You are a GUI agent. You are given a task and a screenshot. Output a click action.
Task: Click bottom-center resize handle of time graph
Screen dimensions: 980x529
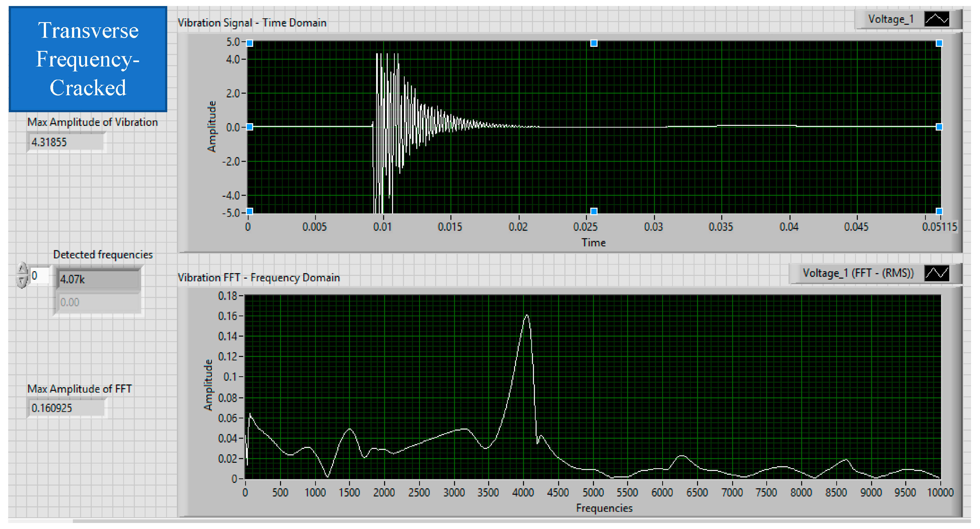[593, 211]
